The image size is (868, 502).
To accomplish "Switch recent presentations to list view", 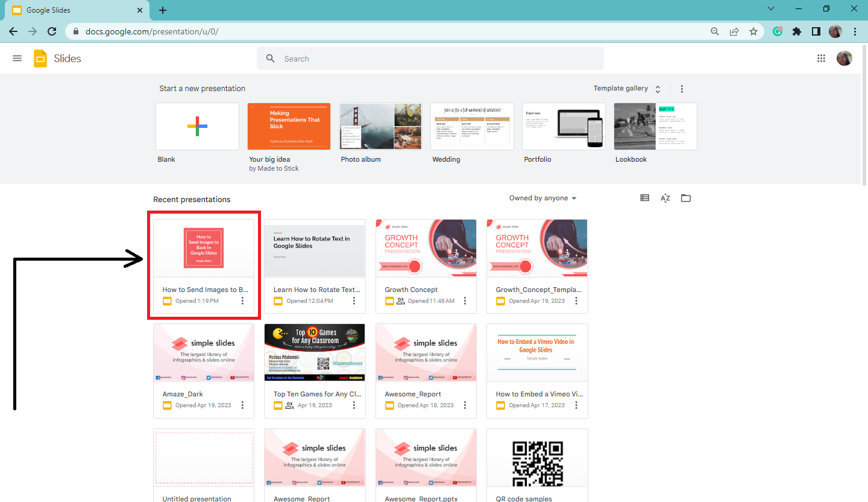I will tap(644, 197).
